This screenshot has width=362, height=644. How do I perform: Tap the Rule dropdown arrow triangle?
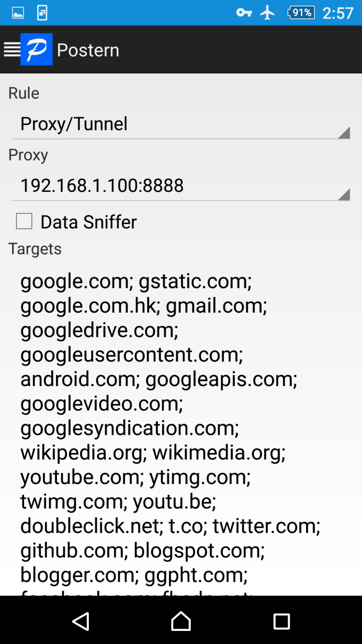(x=344, y=133)
